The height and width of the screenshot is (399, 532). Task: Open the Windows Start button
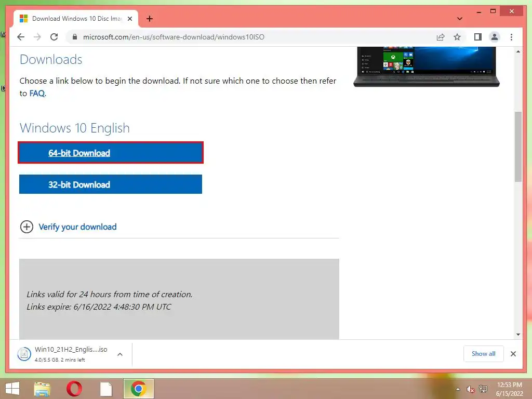12,389
